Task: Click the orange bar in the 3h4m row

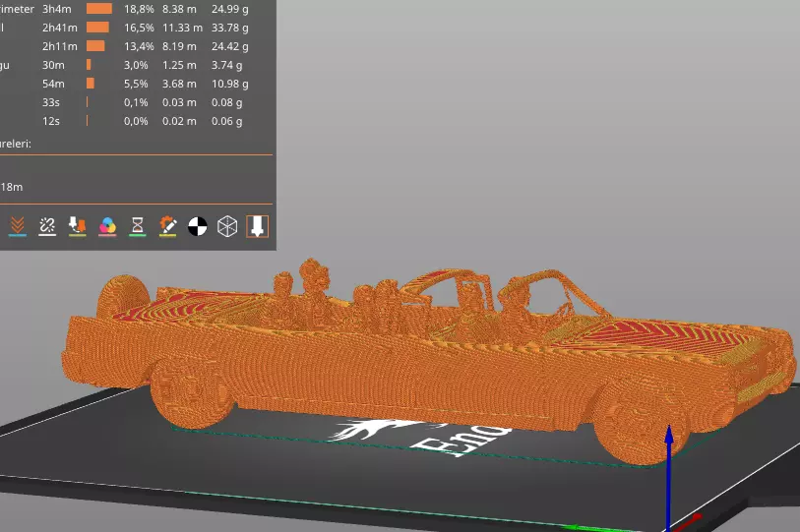Action: pyautogui.click(x=99, y=9)
